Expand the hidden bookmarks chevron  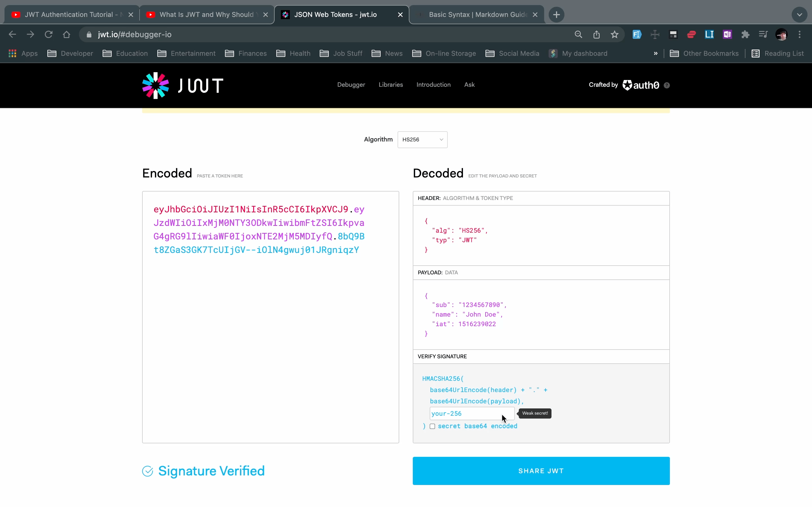[x=655, y=53]
